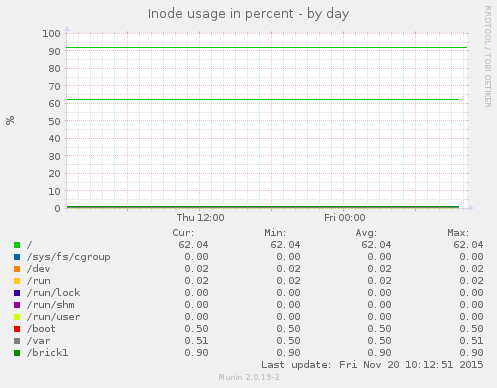Click the yellow swatch beside the /run row

coord(17,281)
